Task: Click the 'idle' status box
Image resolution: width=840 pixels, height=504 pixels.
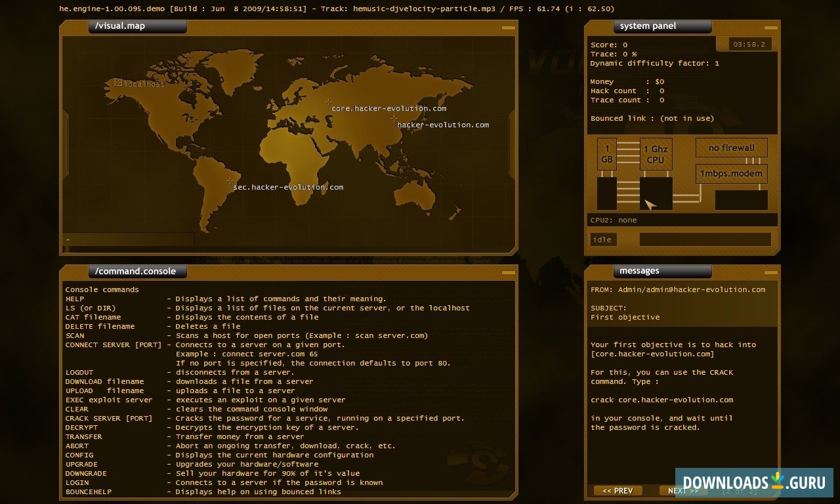Action: pos(603,240)
